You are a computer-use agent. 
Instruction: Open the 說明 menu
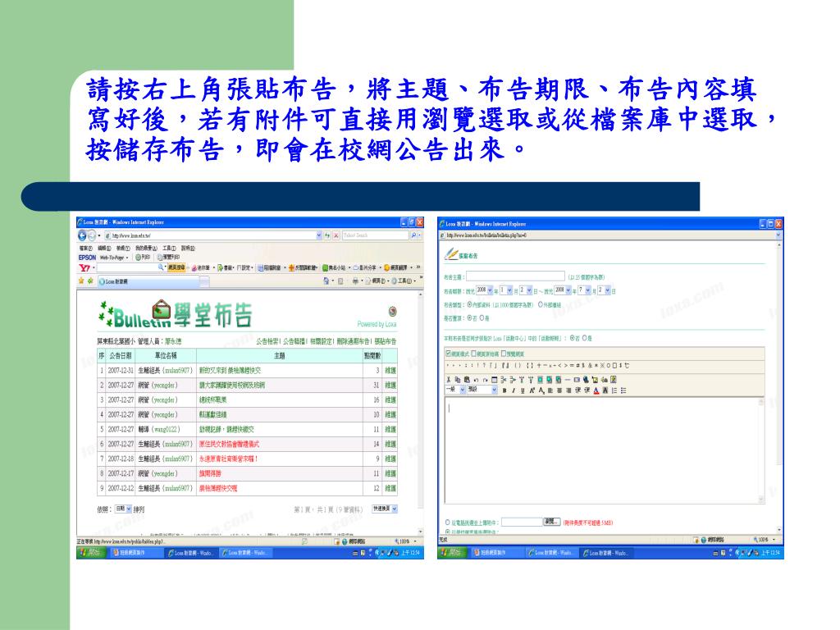tap(188, 249)
